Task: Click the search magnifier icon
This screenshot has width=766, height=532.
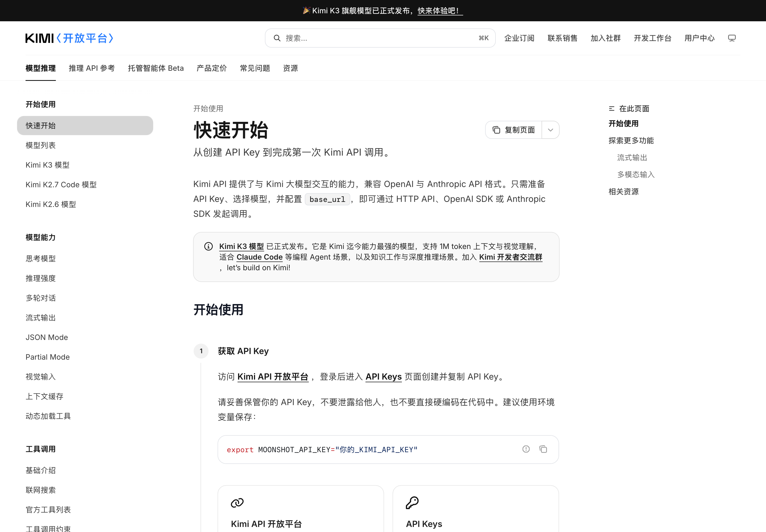Action: coord(277,38)
